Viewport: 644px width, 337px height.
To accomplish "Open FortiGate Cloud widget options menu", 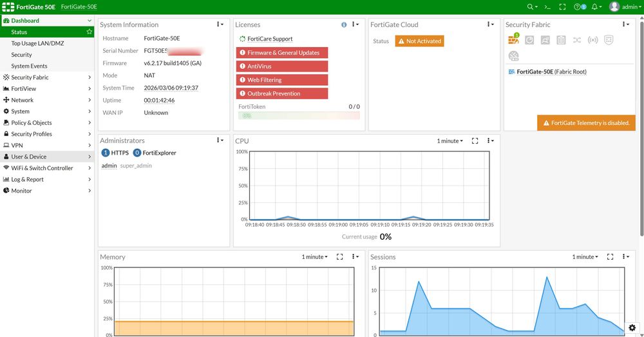I will click(490, 24).
